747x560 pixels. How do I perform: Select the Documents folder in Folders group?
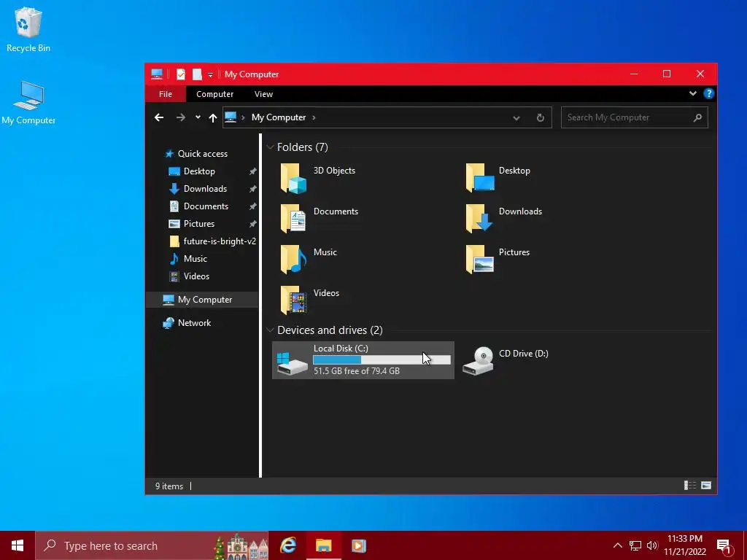320,219
